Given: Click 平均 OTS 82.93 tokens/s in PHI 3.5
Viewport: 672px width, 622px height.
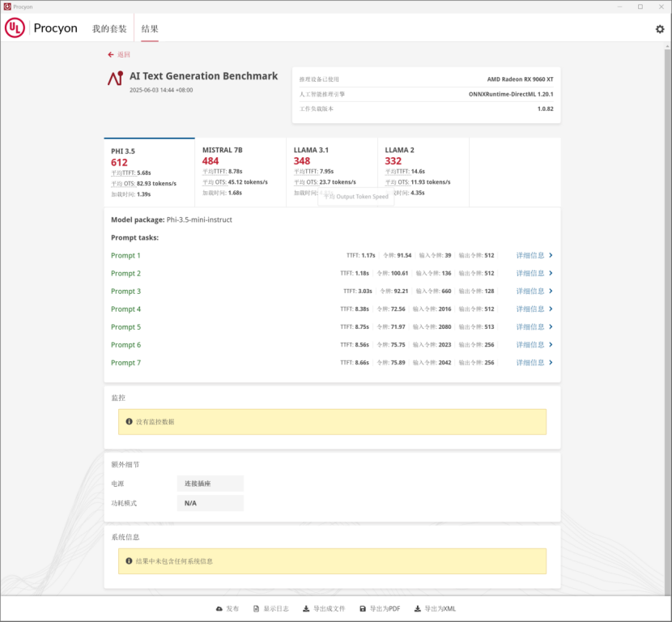Looking at the screenshot, I should pyautogui.click(x=143, y=184).
